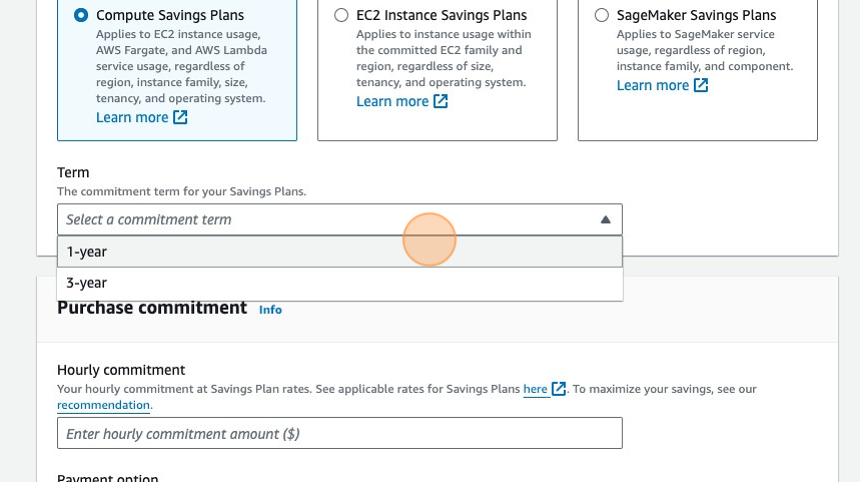Select the EC2 Instance Savings Plans option
This screenshot has width=860, height=482.
coord(341,16)
